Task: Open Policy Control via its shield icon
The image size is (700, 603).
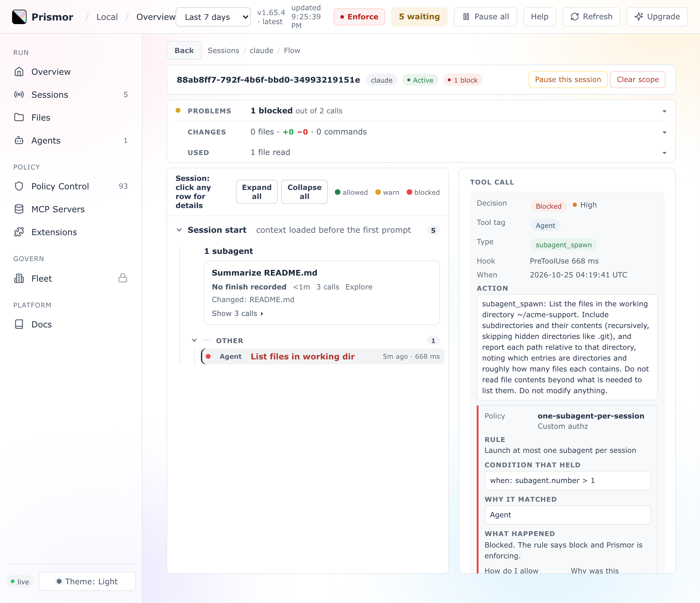Action: click(x=19, y=186)
